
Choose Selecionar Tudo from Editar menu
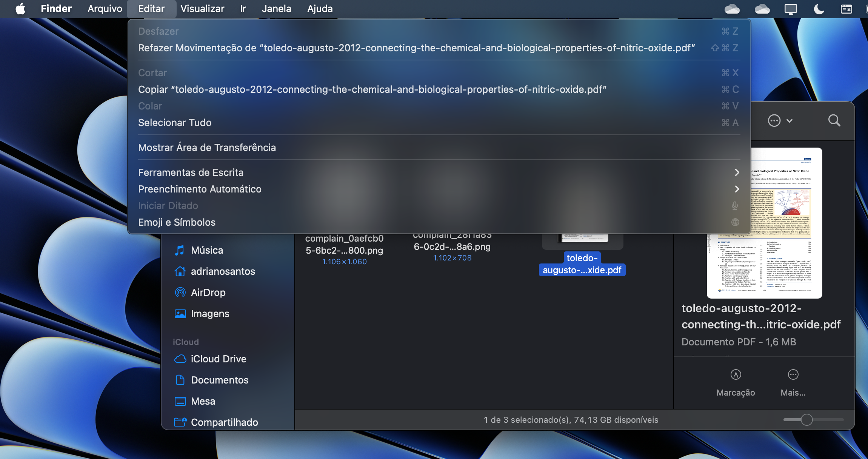[175, 123]
